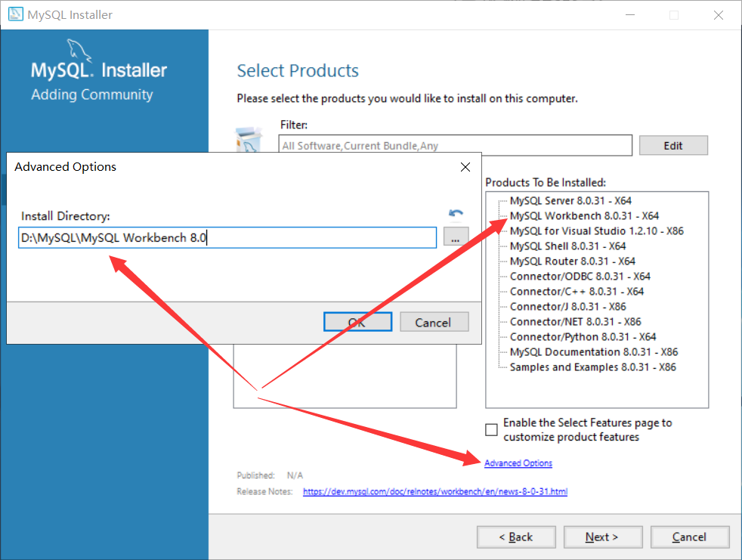Select Connector/Python 8.0.31 - X64
Image resolution: width=742 pixels, height=560 pixels.
pos(583,337)
